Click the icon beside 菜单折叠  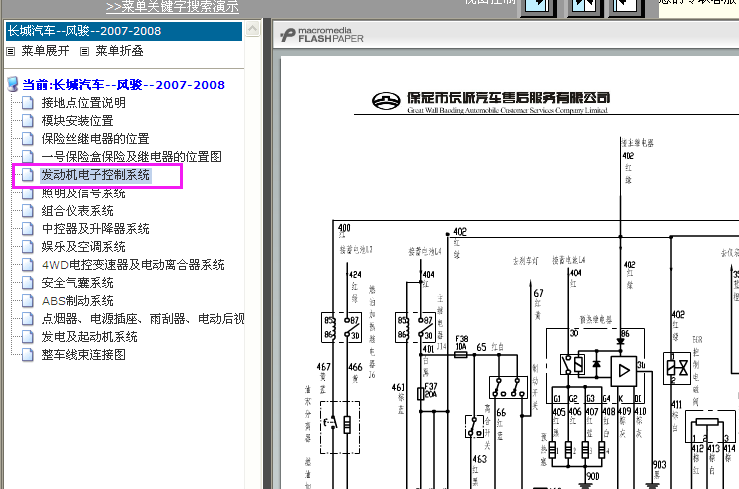click(x=84, y=52)
